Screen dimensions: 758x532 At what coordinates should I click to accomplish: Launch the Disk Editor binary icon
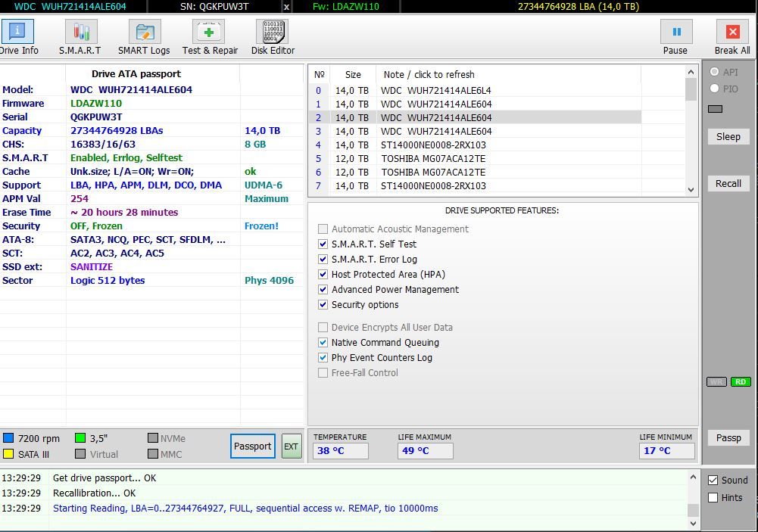pyautogui.click(x=272, y=32)
